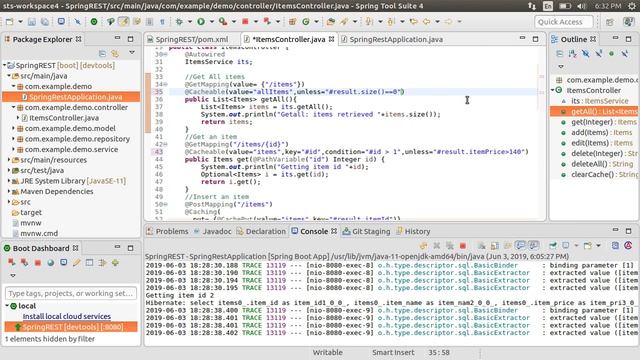The image size is (640, 360).
Task: Toggle Pin Console in the Console toolbar
Action: point(553,246)
